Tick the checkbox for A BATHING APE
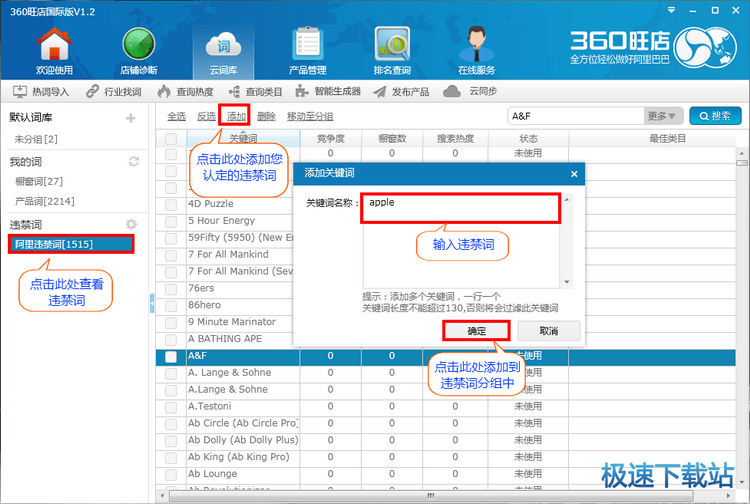This screenshot has height=504, width=750. tap(171, 340)
